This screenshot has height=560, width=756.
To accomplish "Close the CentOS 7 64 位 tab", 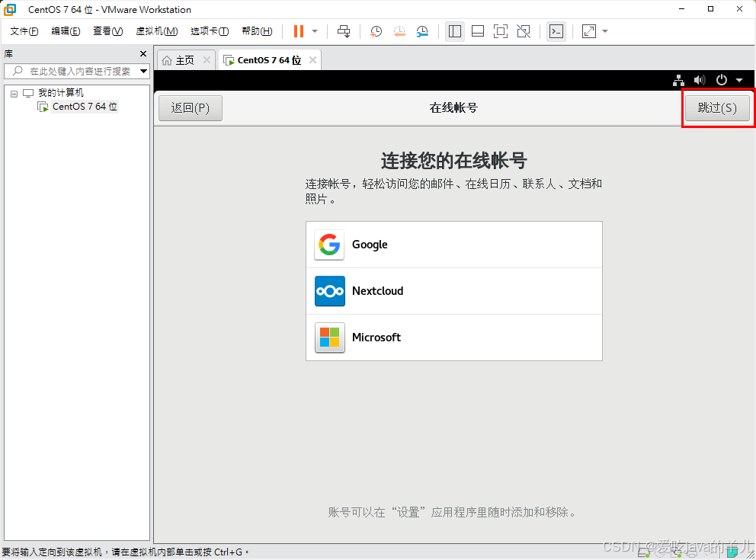I will tap(313, 59).
